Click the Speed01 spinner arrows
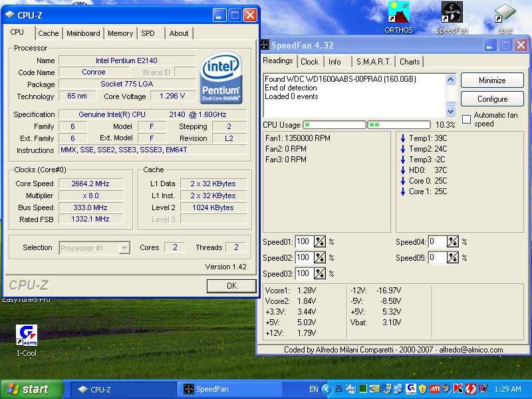Viewport: 532px width, 399px height. [x=320, y=242]
